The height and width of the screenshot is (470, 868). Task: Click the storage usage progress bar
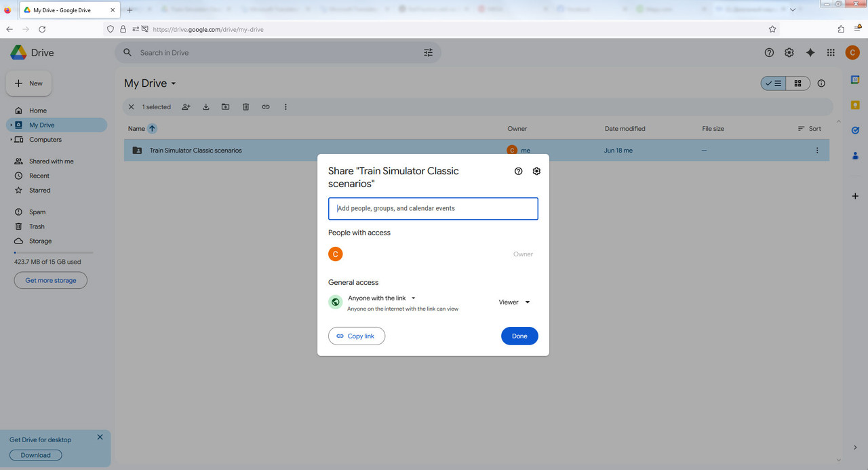[x=54, y=252]
